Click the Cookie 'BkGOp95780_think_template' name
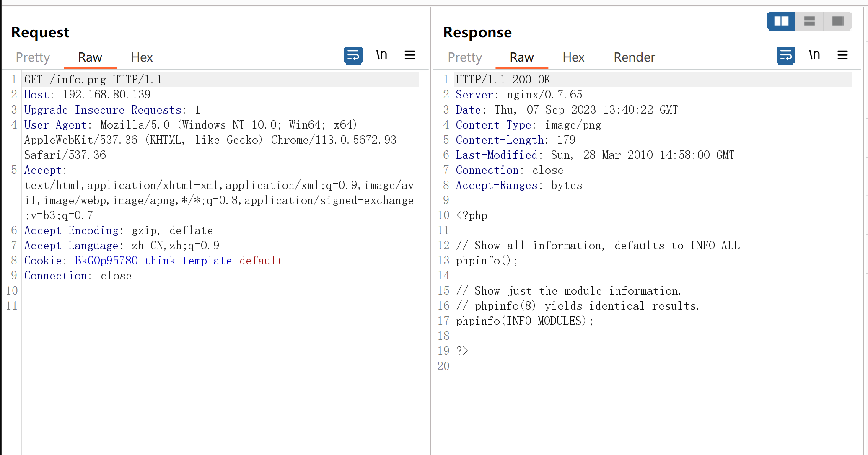Viewport: 868px width, 455px height. pos(153,261)
